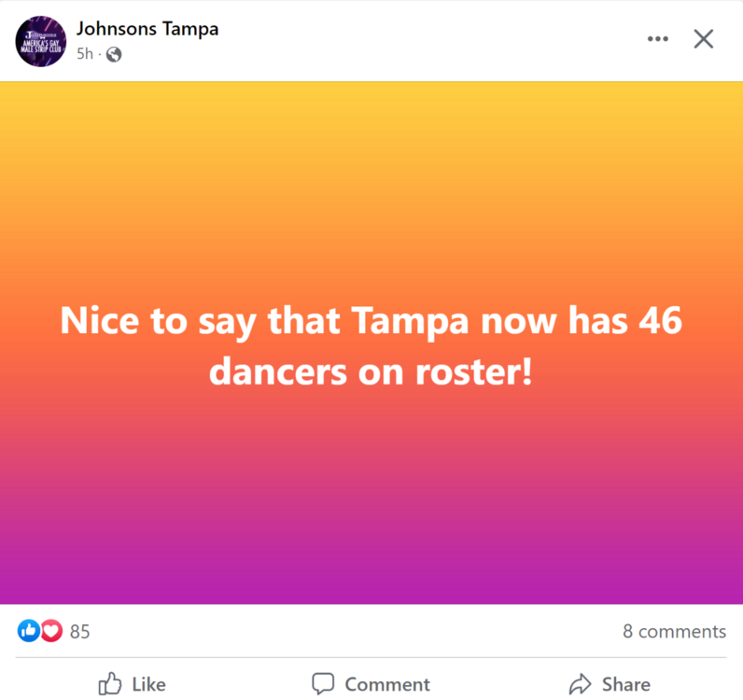Toggle the Like text label
Viewport: 743px width, 700px height.
point(149,685)
